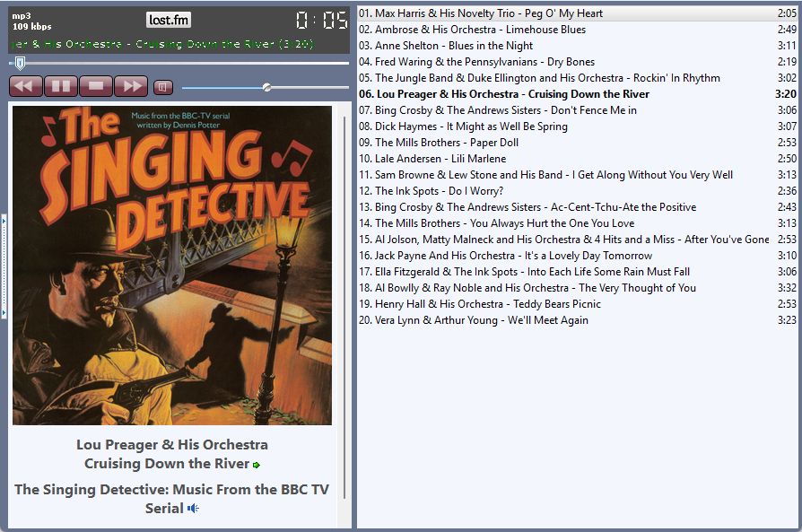Select track 14 You Always Hurt the One You Love
This screenshot has height=532, width=802.
coord(578,223)
